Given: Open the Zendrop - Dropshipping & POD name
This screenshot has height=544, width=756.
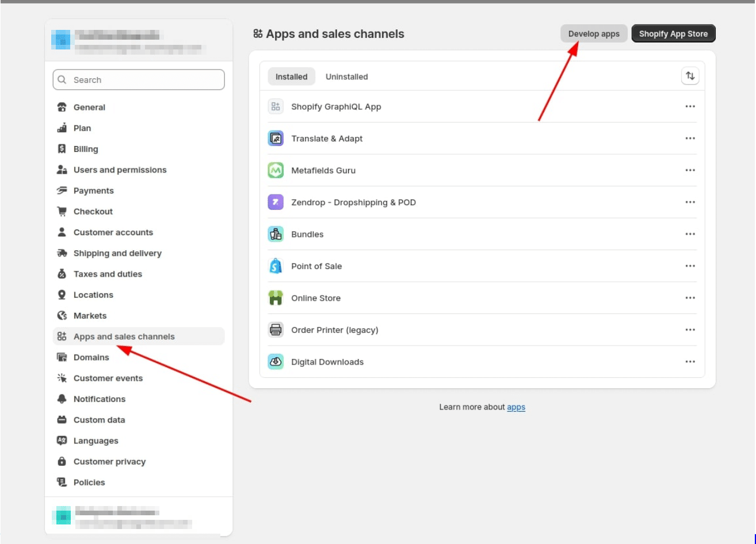Looking at the screenshot, I should click(353, 202).
